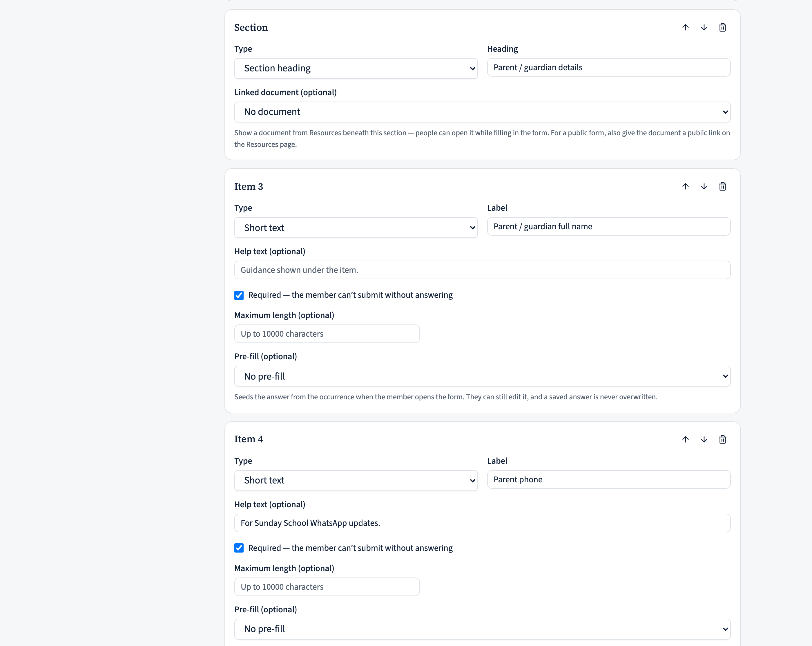This screenshot has height=646, width=812.
Task: Move Item 3 up
Action: (686, 187)
